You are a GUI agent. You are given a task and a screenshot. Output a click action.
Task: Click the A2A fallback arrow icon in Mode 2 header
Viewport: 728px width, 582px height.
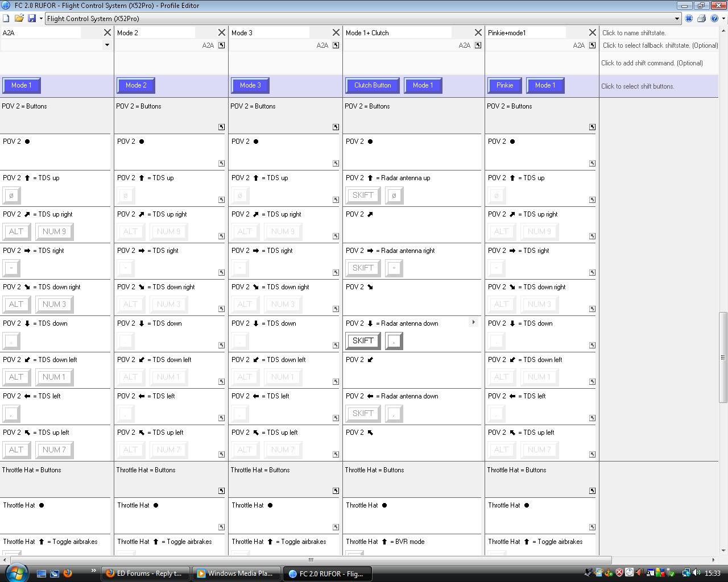pyautogui.click(x=221, y=45)
